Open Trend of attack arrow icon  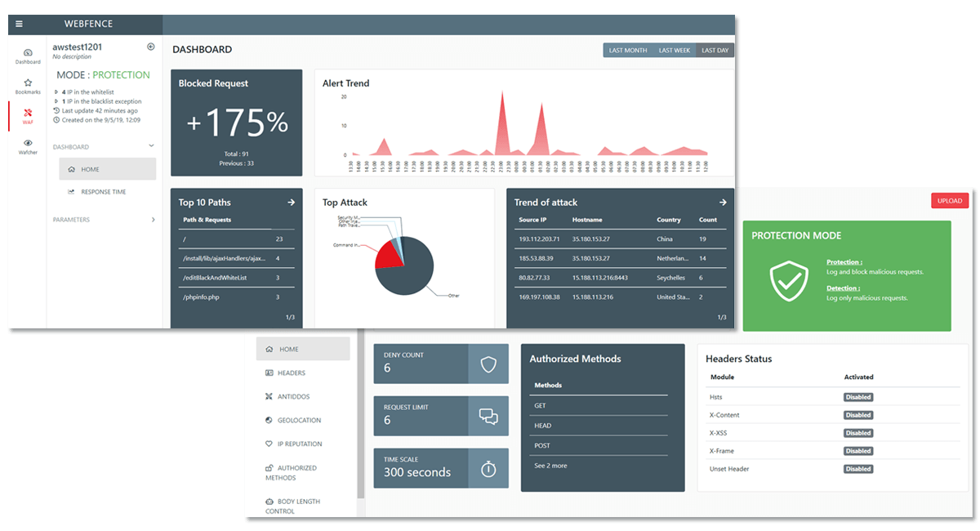tap(722, 203)
